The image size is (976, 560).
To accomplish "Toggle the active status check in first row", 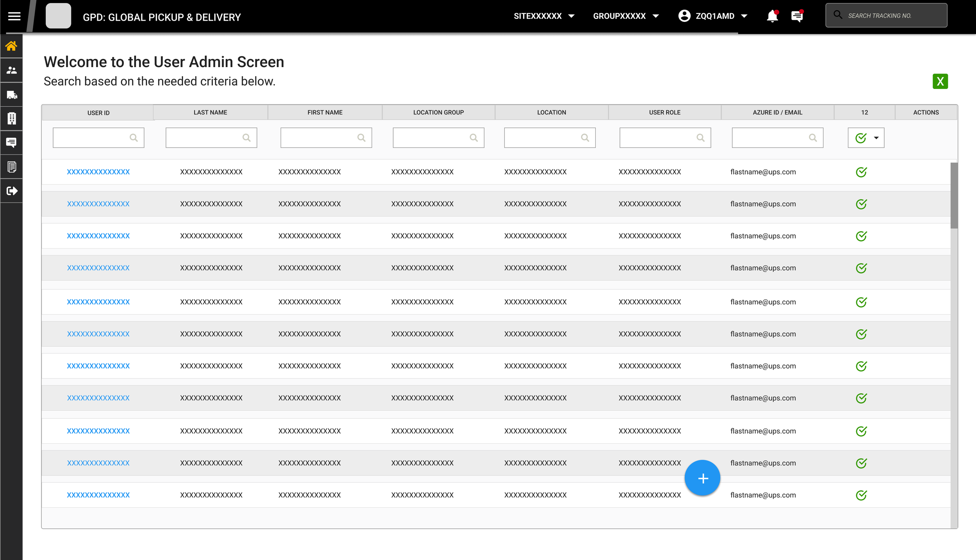I will [861, 172].
